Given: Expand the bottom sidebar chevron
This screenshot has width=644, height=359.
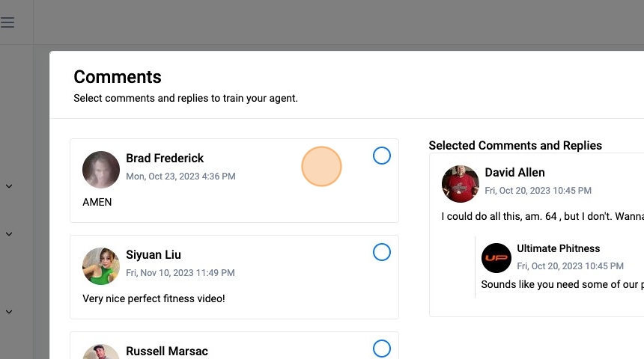Looking at the screenshot, I should click(9, 312).
